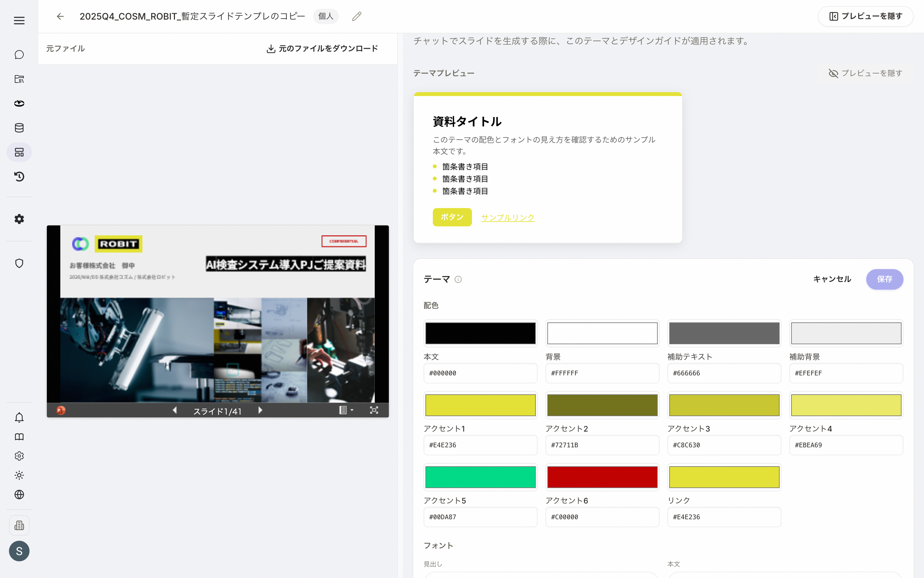Click PowerPoint icon in slide viewer bar
This screenshot has height=578, width=924.
pyautogui.click(x=61, y=411)
